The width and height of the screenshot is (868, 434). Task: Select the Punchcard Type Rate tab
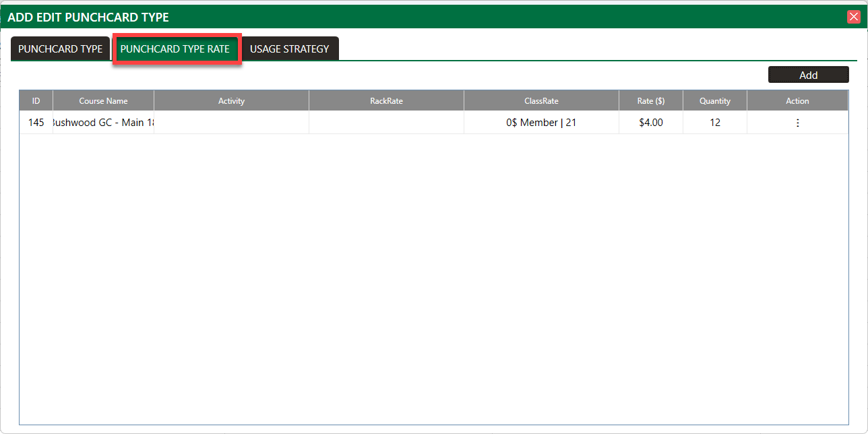click(x=175, y=49)
